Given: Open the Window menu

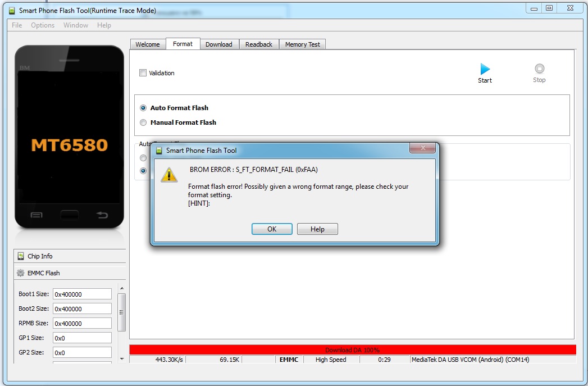Looking at the screenshot, I should point(76,25).
